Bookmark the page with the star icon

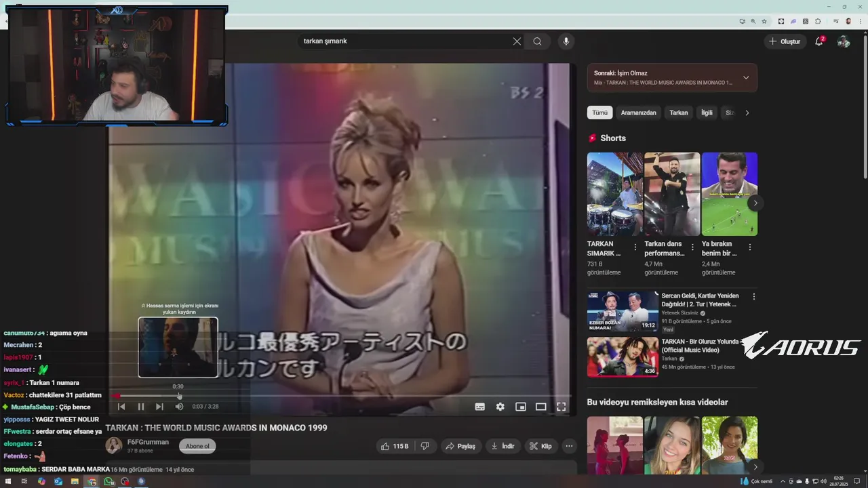pyautogui.click(x=764, y=21)
